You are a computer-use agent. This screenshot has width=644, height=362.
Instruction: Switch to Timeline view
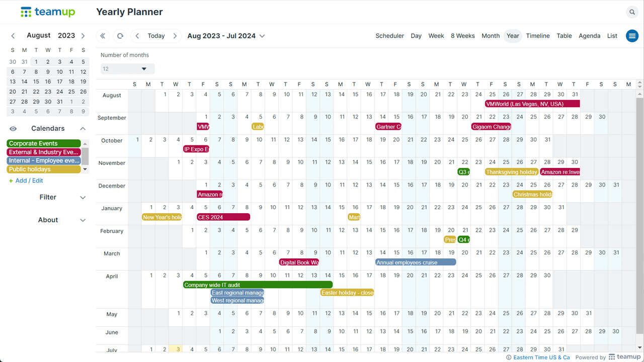pos(538,36)
